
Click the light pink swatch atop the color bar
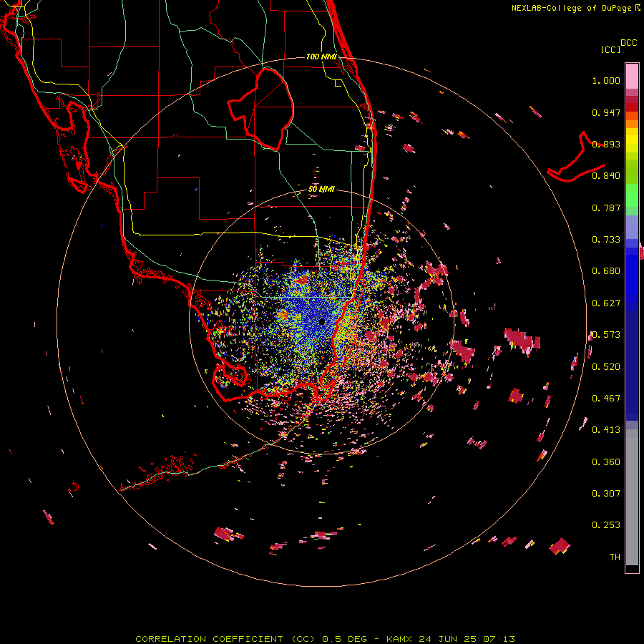click(x=632, y=76)
